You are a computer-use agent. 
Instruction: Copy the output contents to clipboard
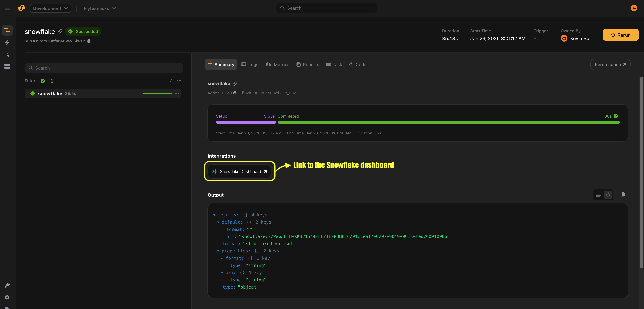click(623, 195)
